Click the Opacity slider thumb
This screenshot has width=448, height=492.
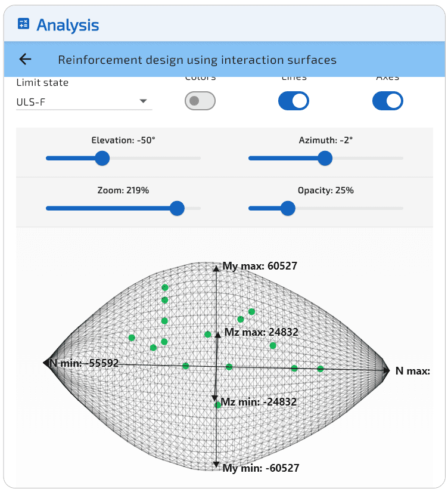(288, 208)
